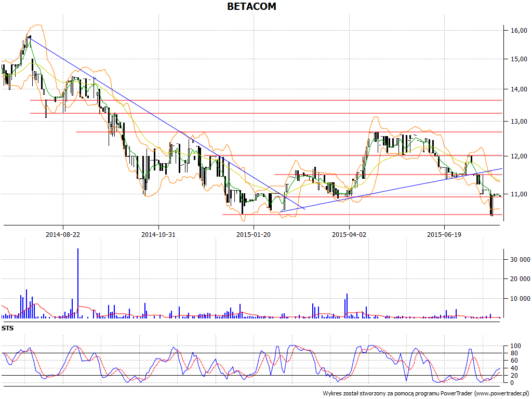Viewport: 532px width, 399px height.
Task: Click the STS indicator label
Action: pos(7,328)
